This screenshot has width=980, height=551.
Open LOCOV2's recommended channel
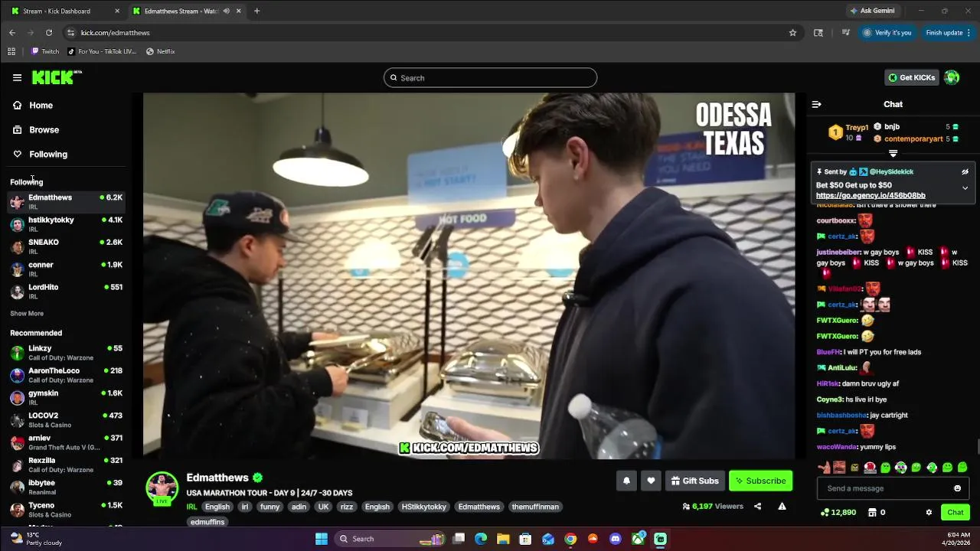point(66,420)
